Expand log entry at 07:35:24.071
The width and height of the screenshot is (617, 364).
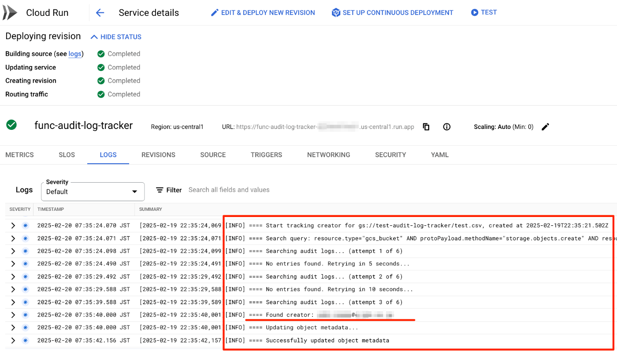[13, 238]
